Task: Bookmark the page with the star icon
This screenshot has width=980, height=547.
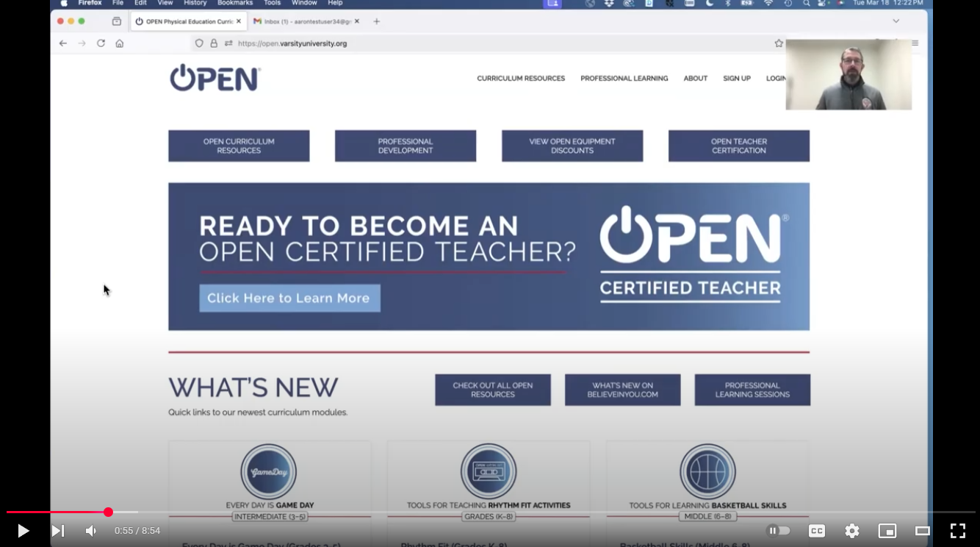Action: pos(779,43)
